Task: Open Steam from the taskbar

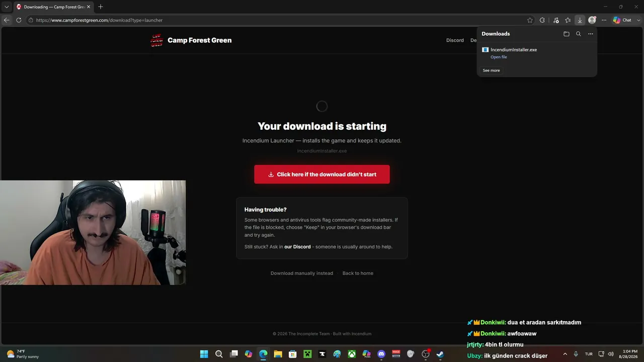Action: point(440,354)
